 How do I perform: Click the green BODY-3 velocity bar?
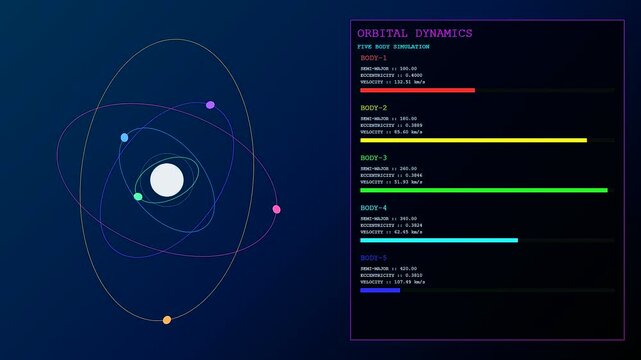click(484, 190)
